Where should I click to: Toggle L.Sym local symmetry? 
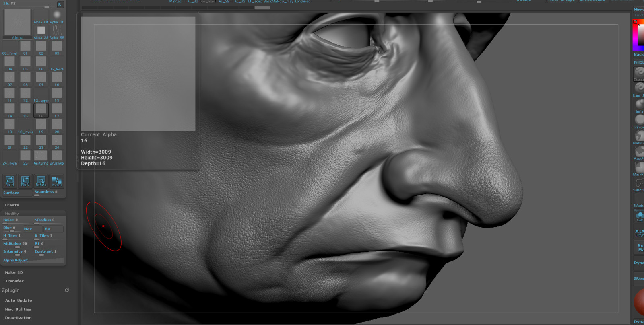coord(639,232)
